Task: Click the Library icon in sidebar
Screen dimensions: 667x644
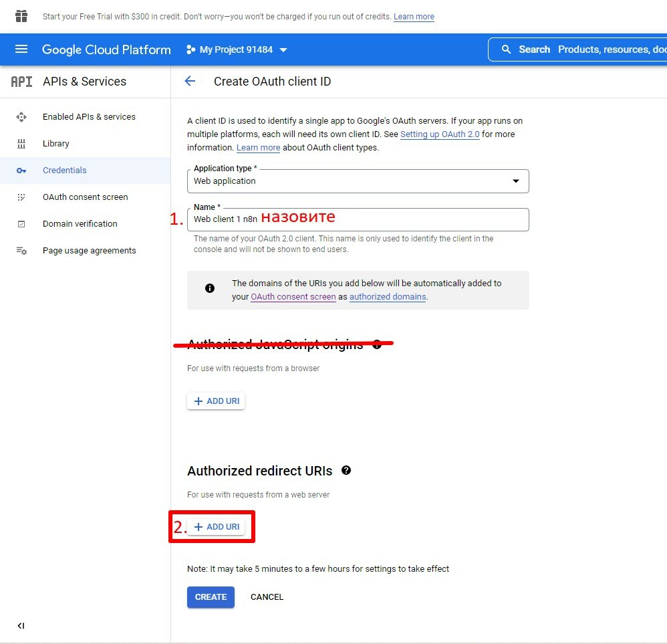Action: coord(21,143)
